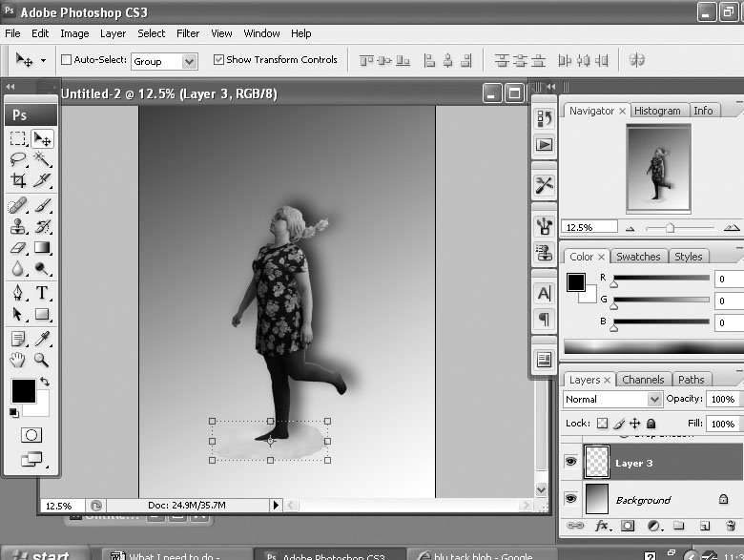This screenshot has width=744, height=560.
Task: Open the Layer menu
Action: [113, 33]
